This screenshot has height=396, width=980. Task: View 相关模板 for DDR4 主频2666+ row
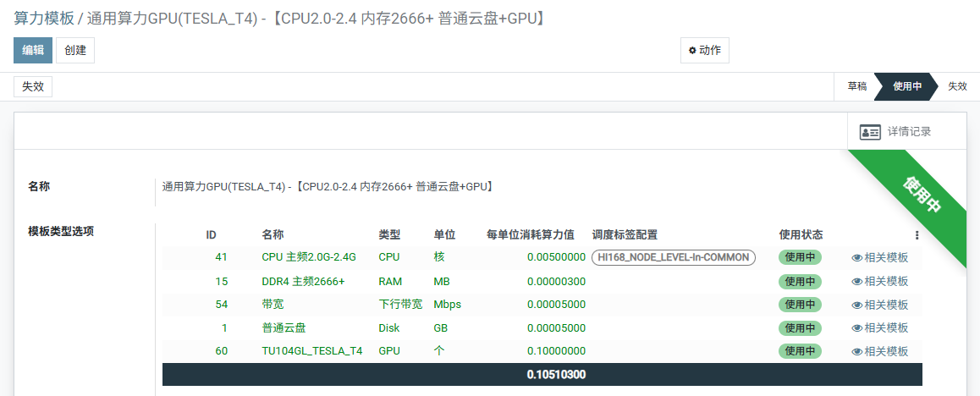[880, 282]
